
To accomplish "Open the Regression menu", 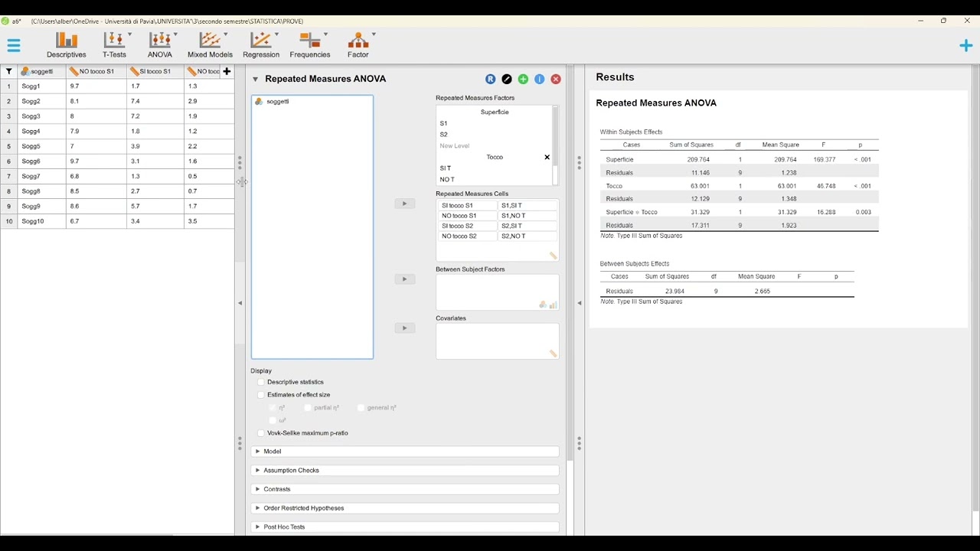I will point(261,45).
